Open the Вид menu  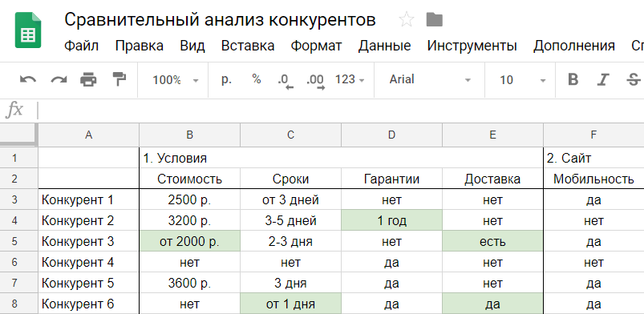point(192,46)
